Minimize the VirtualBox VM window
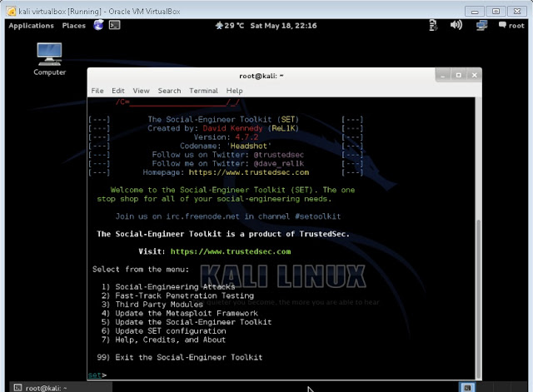This screenshot has width=533, height=392. [475, 11]
